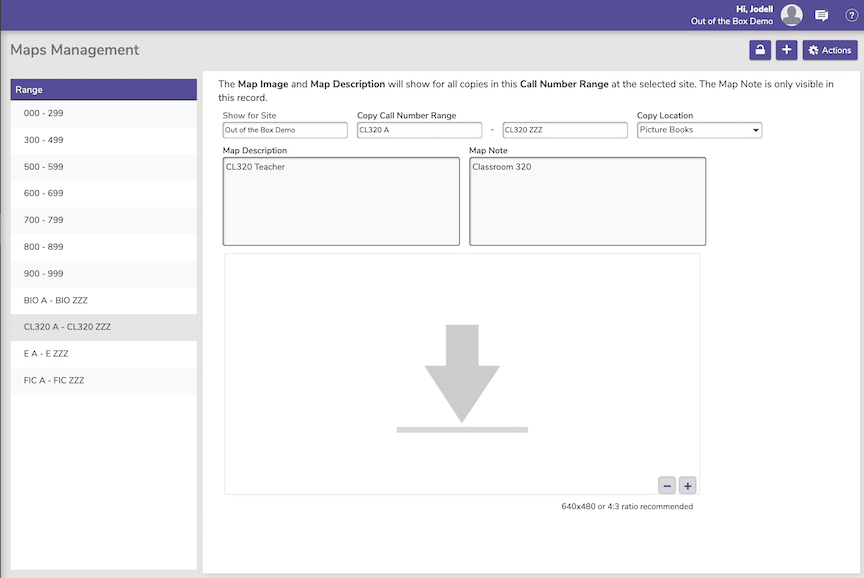The width and height of the screenshot is (864, 578).
Task: Click the user profile avatar
Action: [792, 15]
